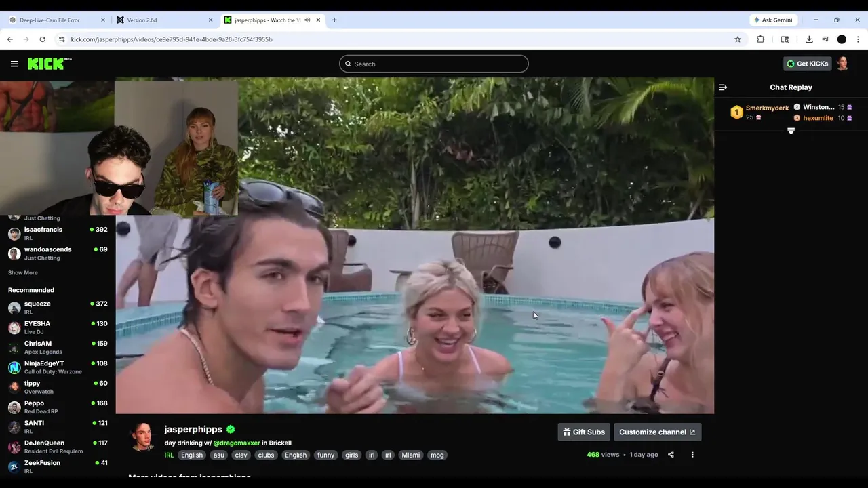Viewport: 868px width, 488px height.
Task: Open the media controls icon in toolbar
Action: tap(825, 39)
